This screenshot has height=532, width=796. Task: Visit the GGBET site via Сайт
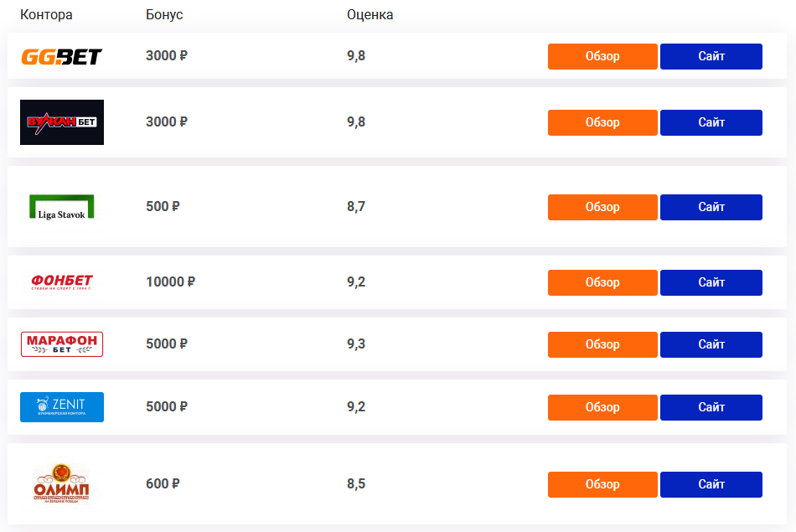[x=711, y=56]
